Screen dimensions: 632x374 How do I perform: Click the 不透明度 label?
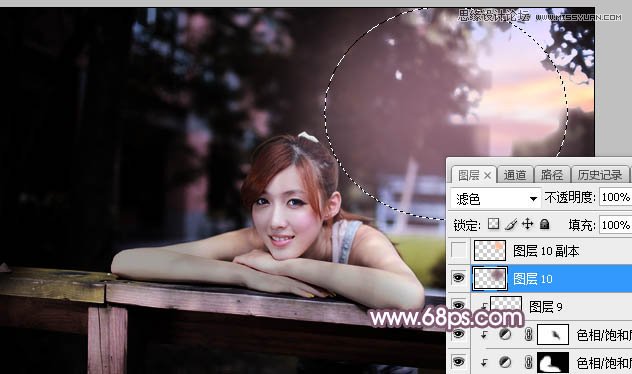(x=570, y=197)
